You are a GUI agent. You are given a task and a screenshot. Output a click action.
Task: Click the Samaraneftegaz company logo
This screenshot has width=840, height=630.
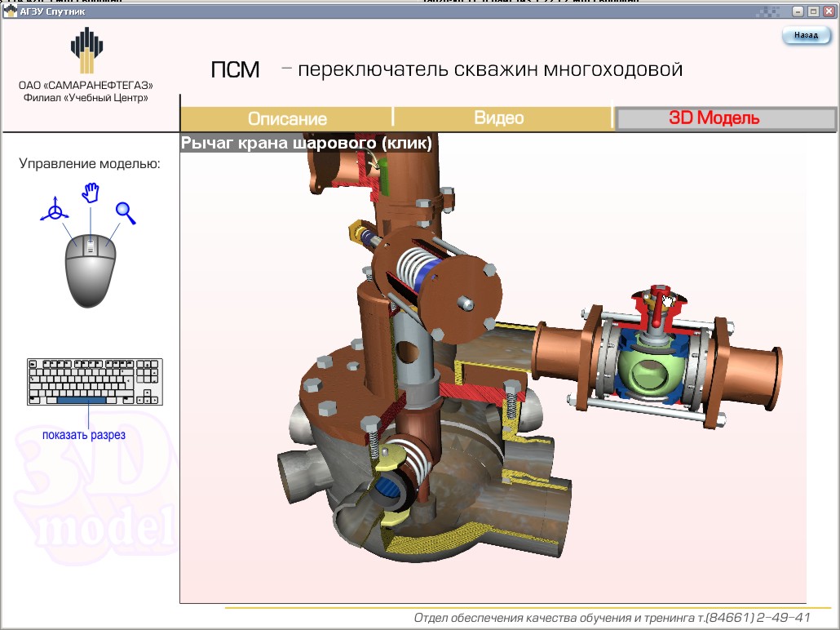[87, 51]
